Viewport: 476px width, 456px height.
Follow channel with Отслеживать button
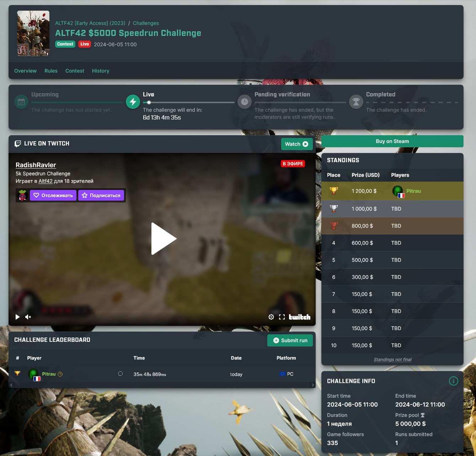[53, 195]
